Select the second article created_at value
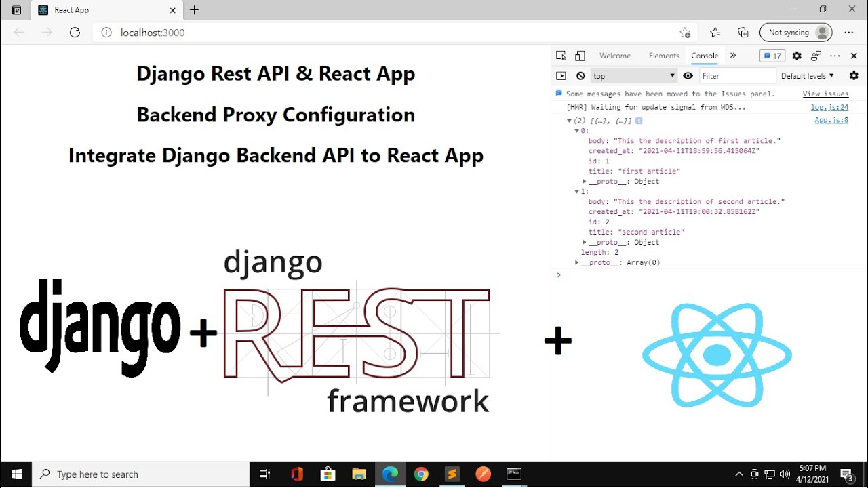Image resolution: width=868 pixels, height=488 pixels. [x=699, y=211]
